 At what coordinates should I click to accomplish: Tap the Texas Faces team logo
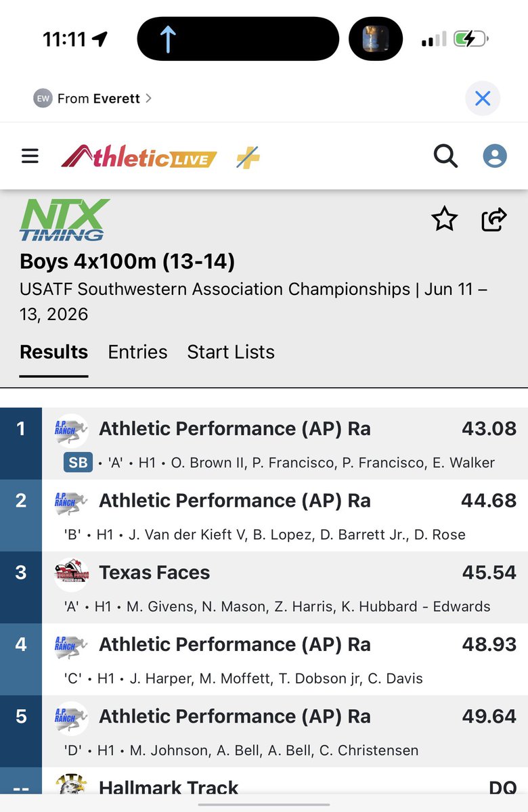click(x=72, y=574)
